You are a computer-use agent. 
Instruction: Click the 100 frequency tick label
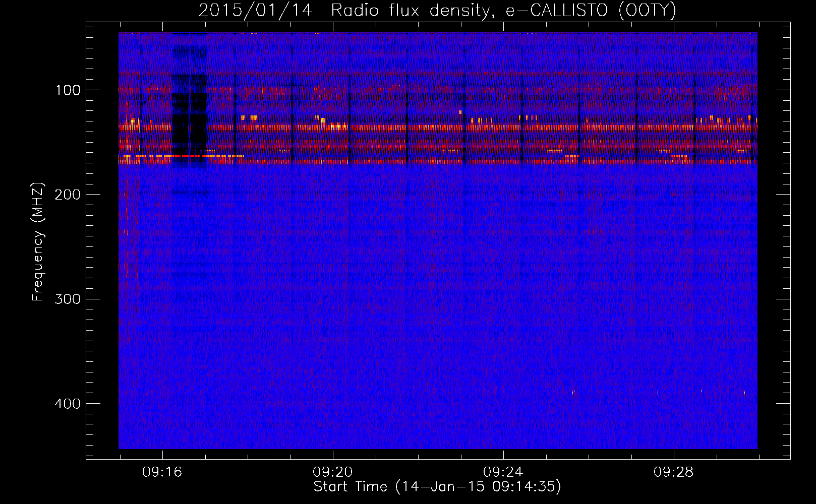pos(68,90)
